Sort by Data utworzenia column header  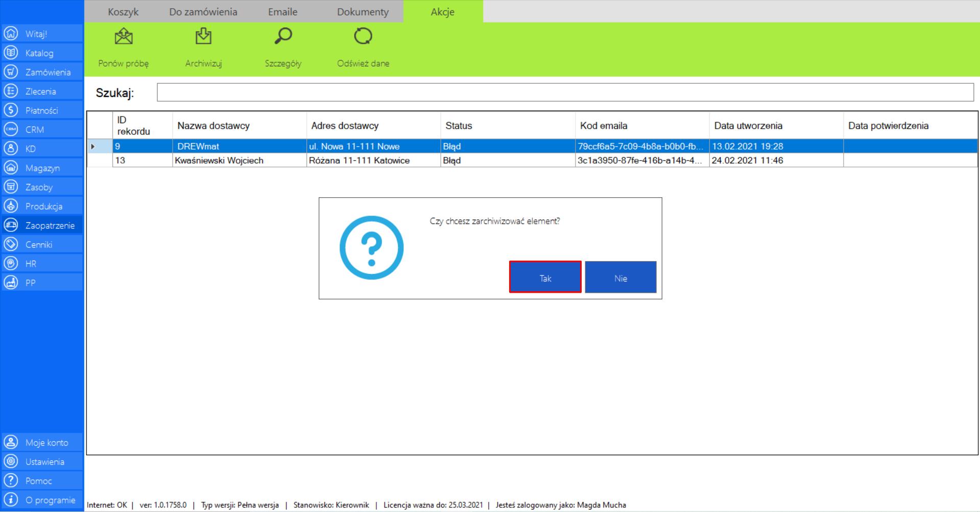tap(776, 126)
